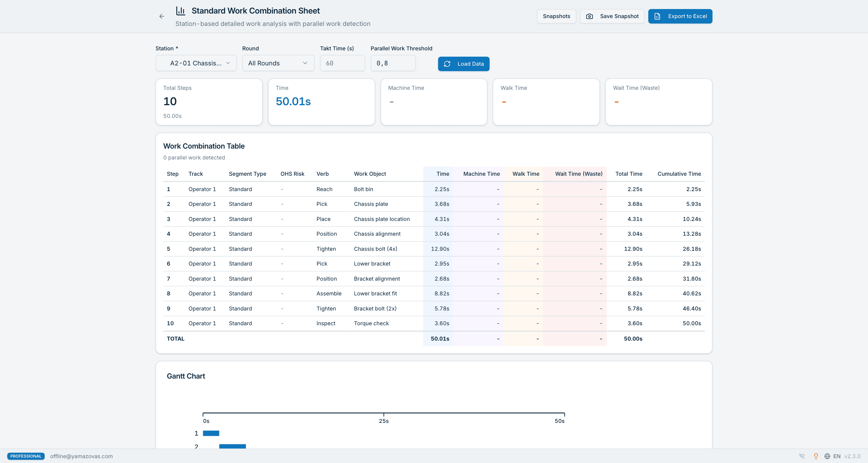Open the Round dropdown showing All Rounds

click(278, 63)
